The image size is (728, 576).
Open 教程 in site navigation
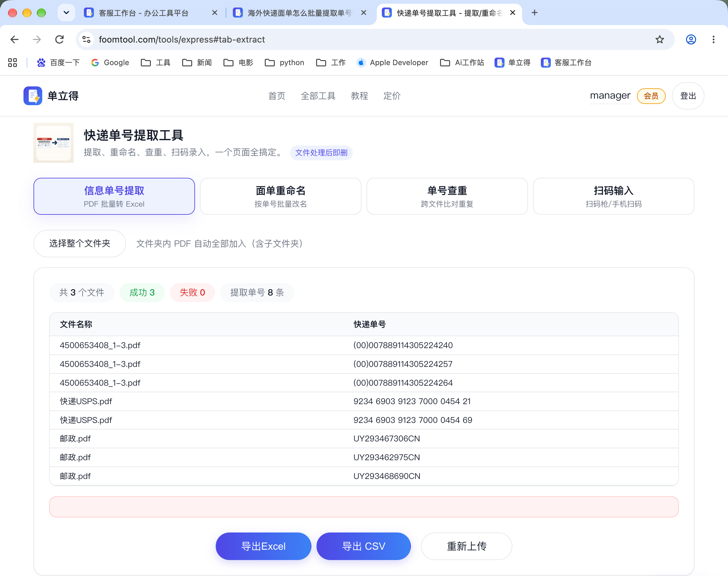[359, 96]
